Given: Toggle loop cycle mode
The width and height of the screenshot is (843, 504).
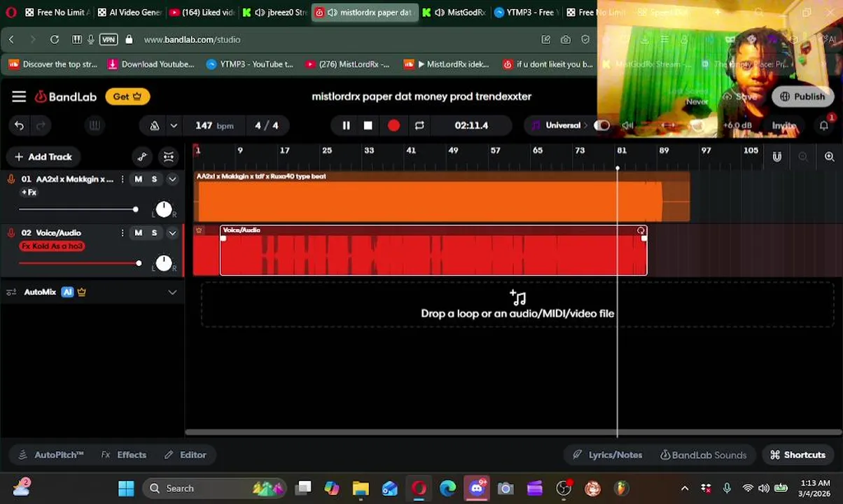Looking at the screenshot, I should coord(419,125).
